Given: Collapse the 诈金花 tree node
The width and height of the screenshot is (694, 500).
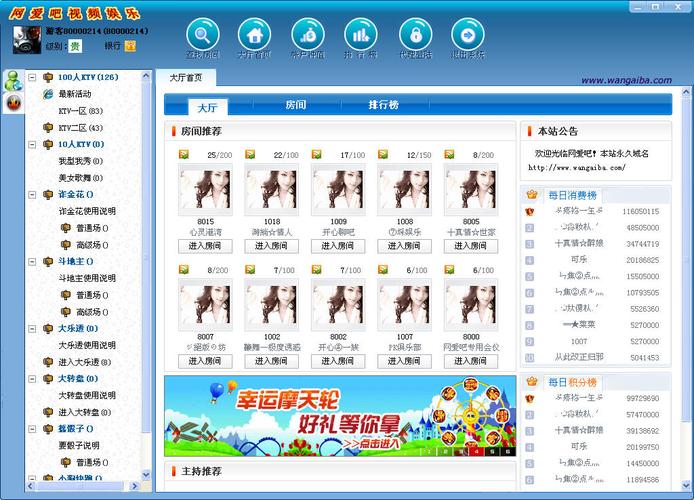Looking at the screenshot, I should click(x=32, y=194).
